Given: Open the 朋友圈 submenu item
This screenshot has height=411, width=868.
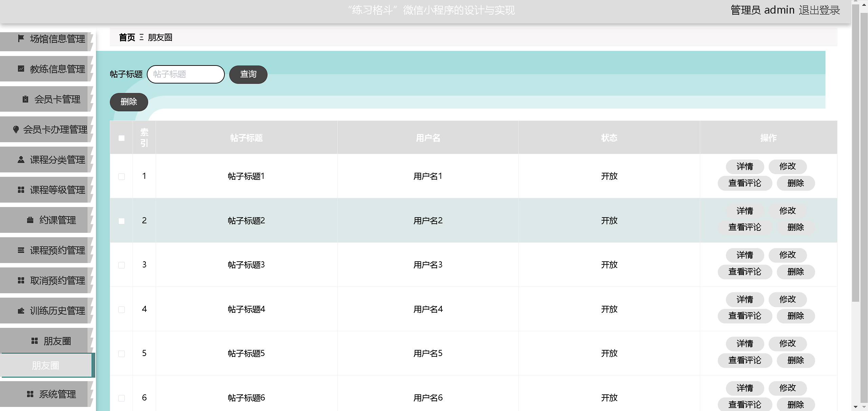Looking at the screenshot, I should coord(46,366).
